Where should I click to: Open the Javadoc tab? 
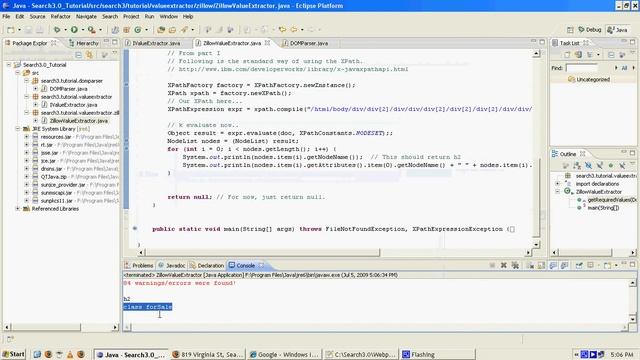pos(172,265)
